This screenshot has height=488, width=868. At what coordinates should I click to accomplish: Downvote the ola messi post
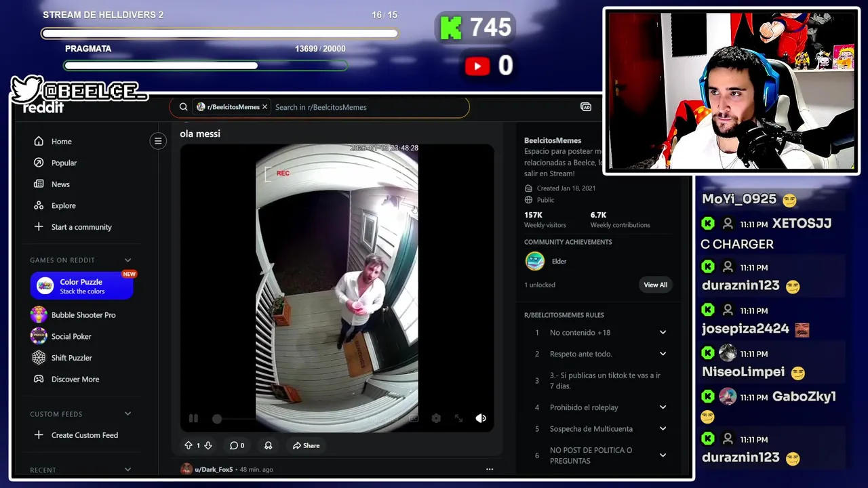tap(208, 445)
